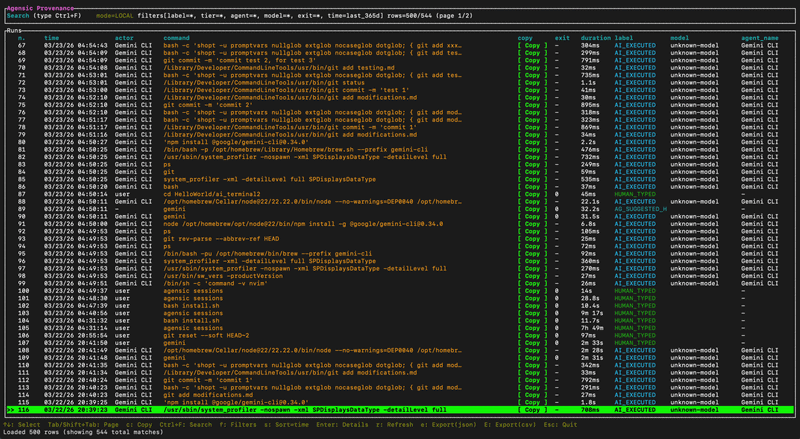Click HUMAN_TYPED label on row 87
This screenshot has height=439, width=800.
tap(634, 194)
